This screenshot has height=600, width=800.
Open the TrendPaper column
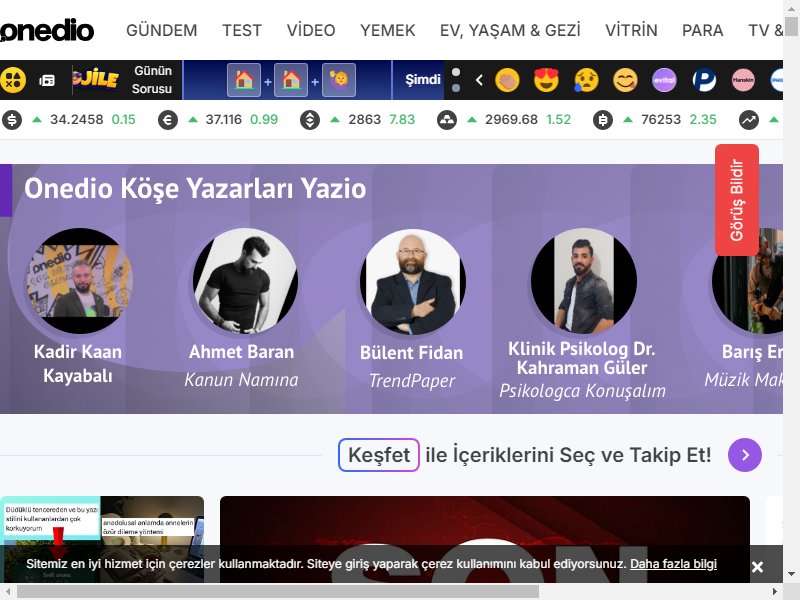(412, 381)
